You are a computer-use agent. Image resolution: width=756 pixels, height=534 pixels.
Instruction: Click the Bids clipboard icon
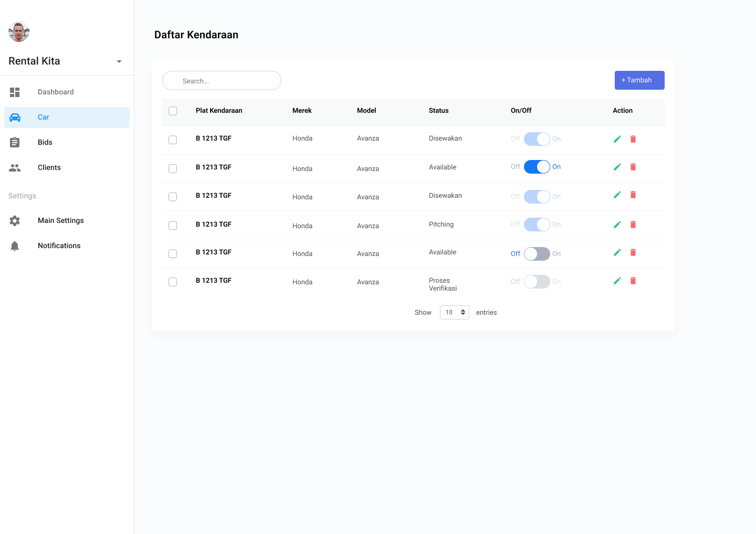click(x=15, y=142)
